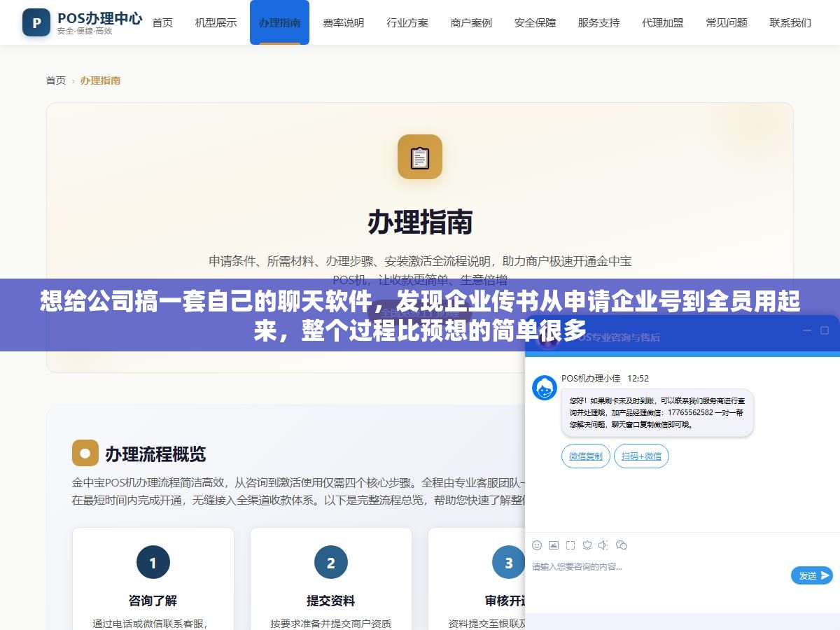Click the 办理流程概览 section heading
Image resolution: width=840 pixels, height=630 pixels.
155,454
